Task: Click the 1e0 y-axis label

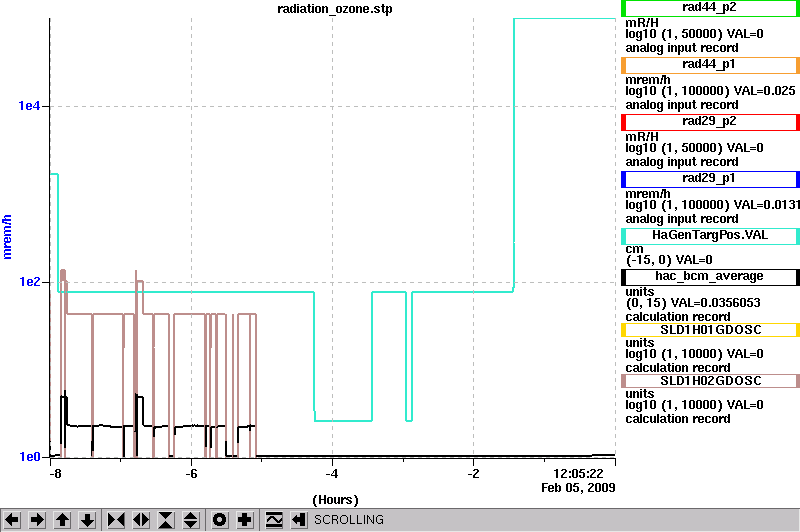Action: point(29,457)
